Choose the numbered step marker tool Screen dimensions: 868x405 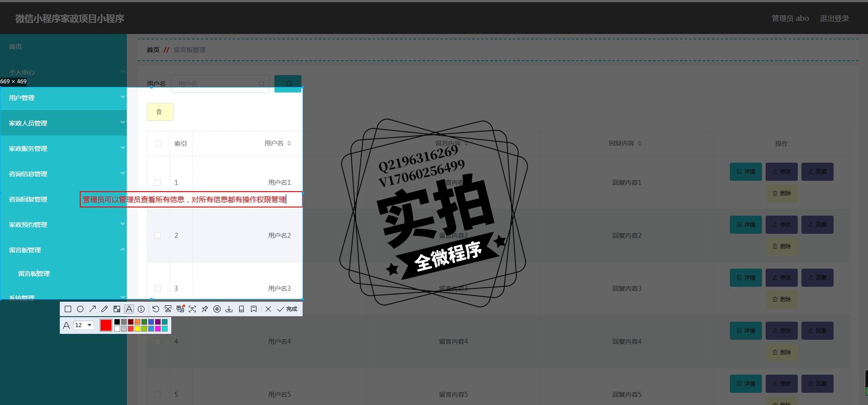141,309
